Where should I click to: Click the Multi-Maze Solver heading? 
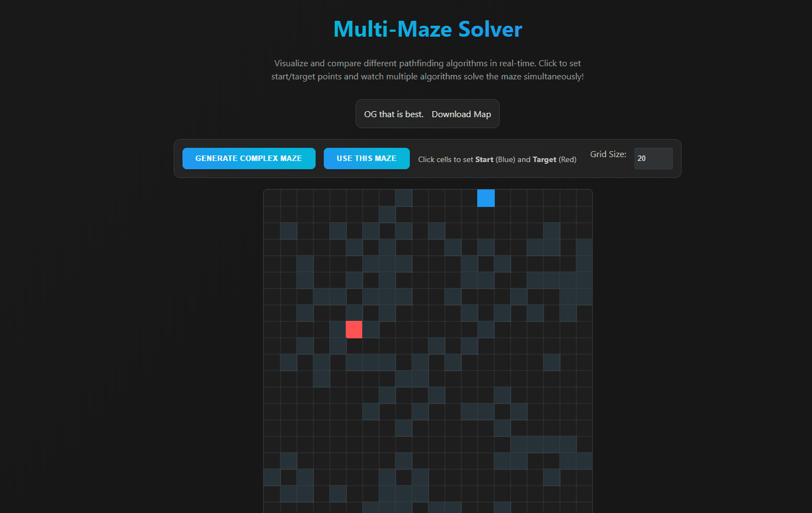point(427,30)
